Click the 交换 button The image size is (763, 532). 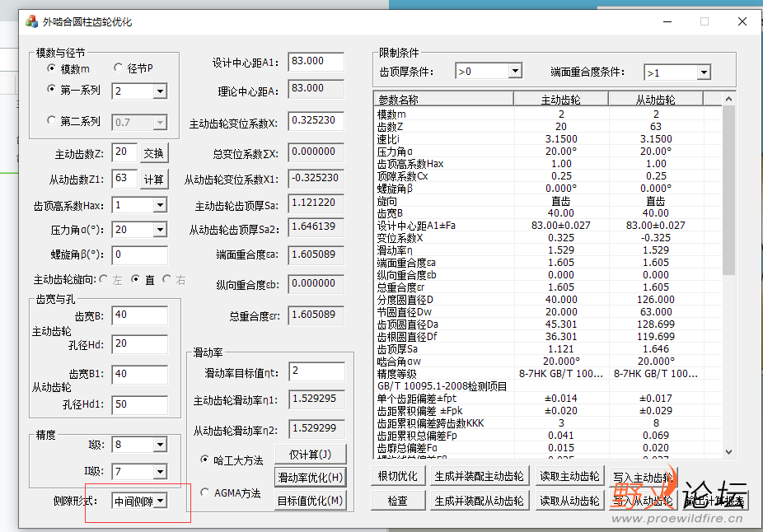point(154,154)
